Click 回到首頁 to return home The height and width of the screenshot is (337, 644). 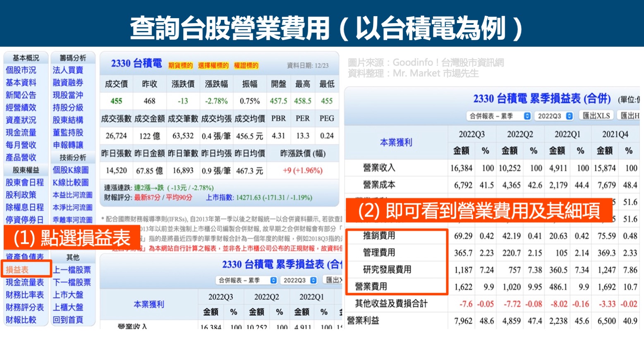point(68,320)
